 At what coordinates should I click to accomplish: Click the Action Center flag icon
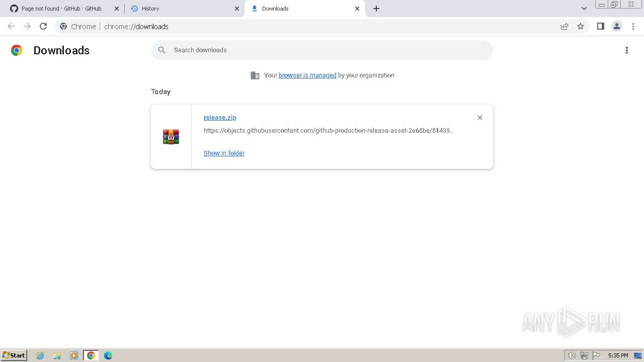(x=596, y=355)
